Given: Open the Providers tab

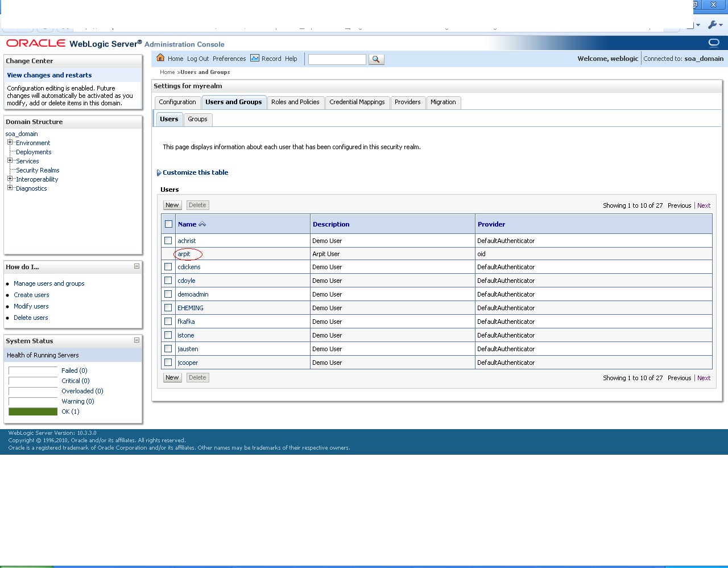Looking at the screenshot, I should point(408,102).
